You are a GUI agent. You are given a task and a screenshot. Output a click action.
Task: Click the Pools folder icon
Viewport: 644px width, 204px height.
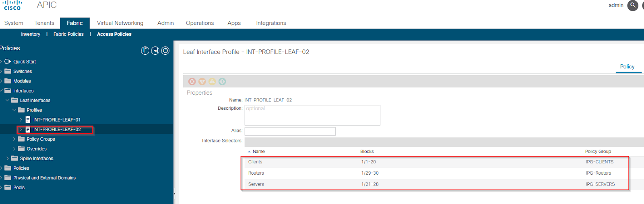(x=8, y=187)
